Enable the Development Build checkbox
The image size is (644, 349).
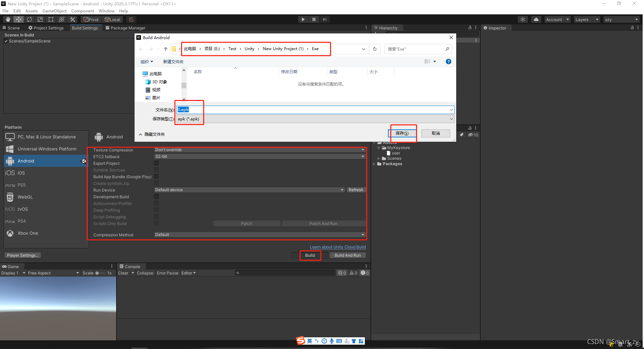click(x=156, y=197)
